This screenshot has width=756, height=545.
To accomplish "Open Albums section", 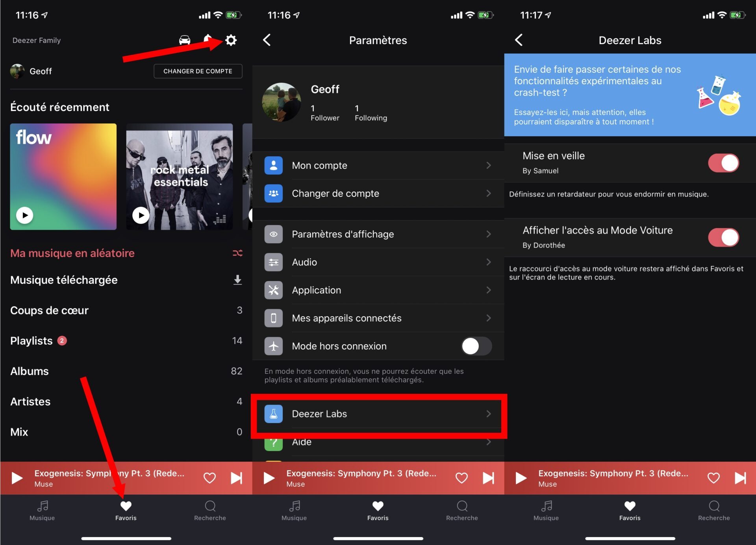I will coord(126,371).
